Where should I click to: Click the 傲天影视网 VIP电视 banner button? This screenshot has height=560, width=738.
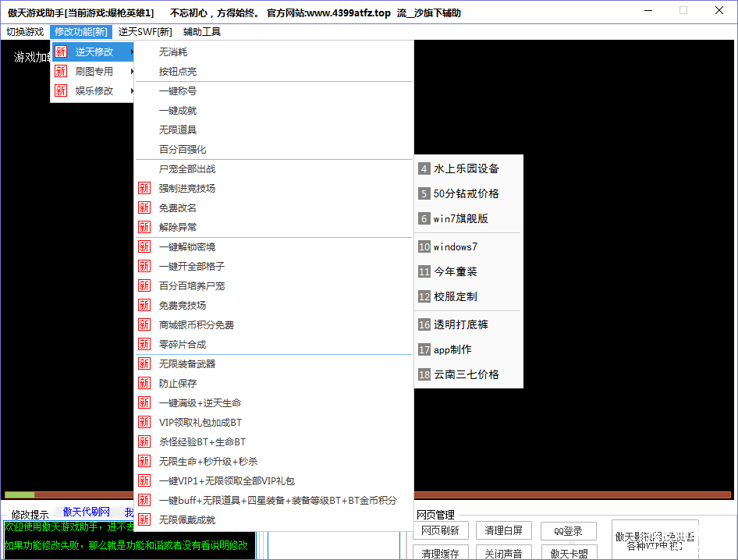[x=655, y=541]
